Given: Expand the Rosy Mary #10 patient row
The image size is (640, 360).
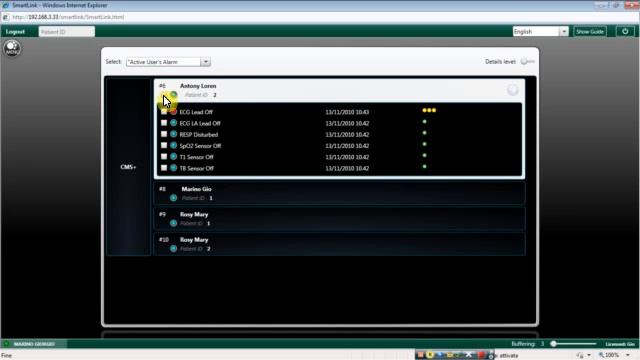Looking at the screenshot, I should point(339,244).
